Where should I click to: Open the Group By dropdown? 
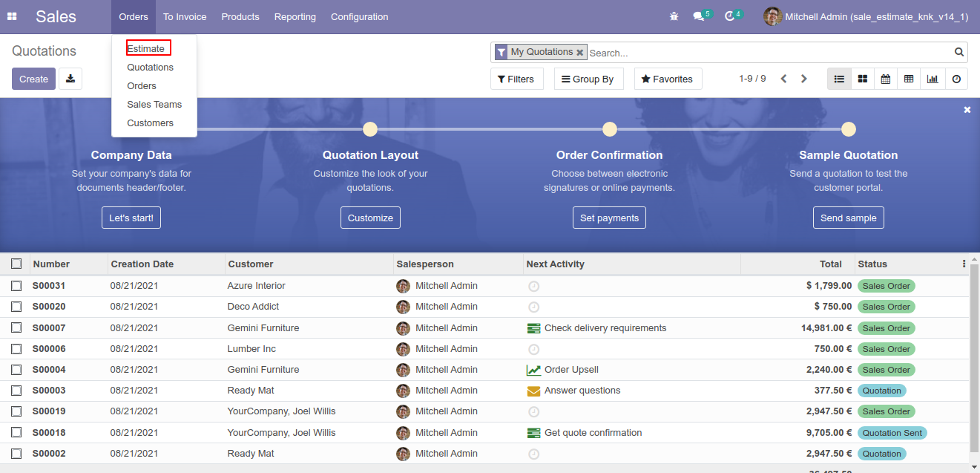(588, 79)
